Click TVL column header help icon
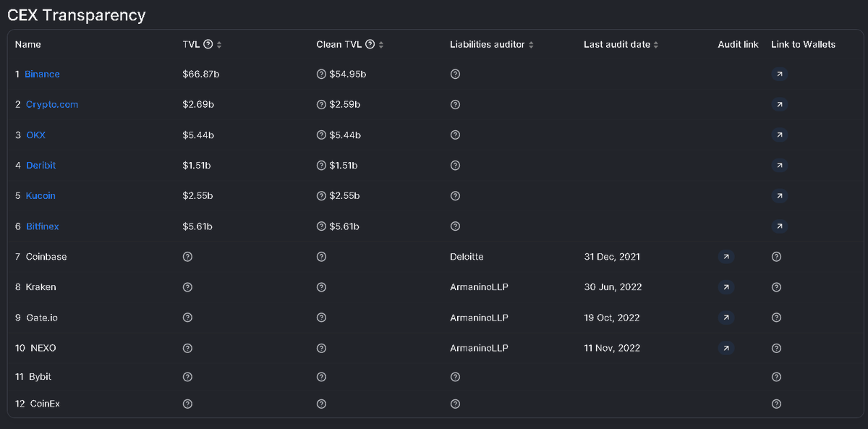This screenshot has width=868, height=429. point(208,44)
